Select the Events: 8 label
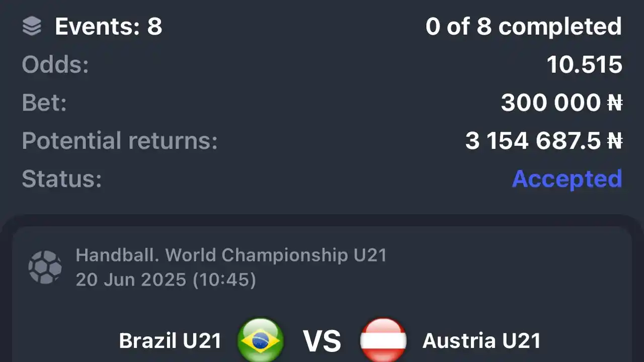Image resolution: width=644 pixels, height=362 pixels. click(x=109, y=27)
